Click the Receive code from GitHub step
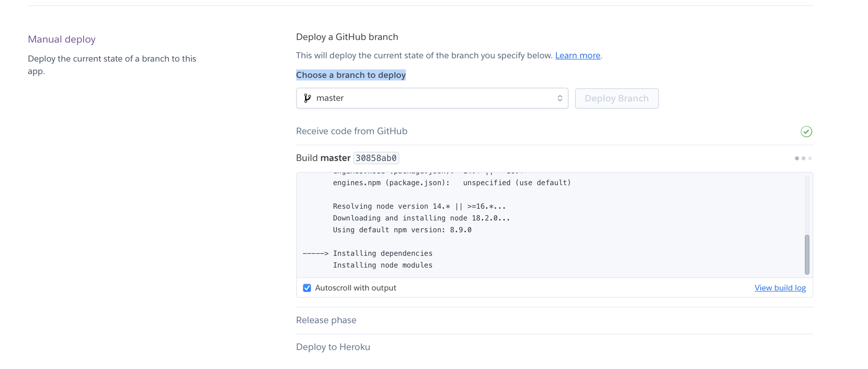868x369 pixels. pyautogui.click(x=351, y=131)
